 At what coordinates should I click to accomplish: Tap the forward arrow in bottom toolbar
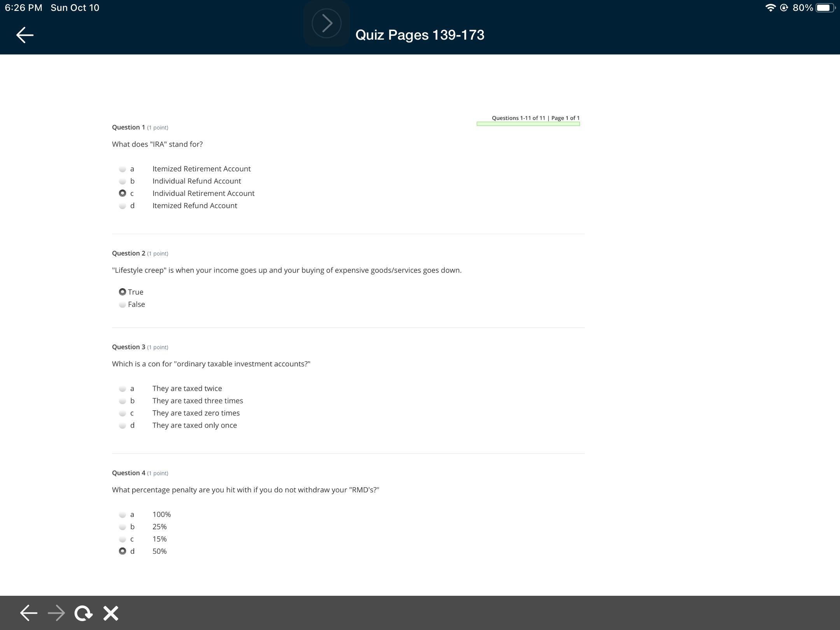(x=56, y=613)
